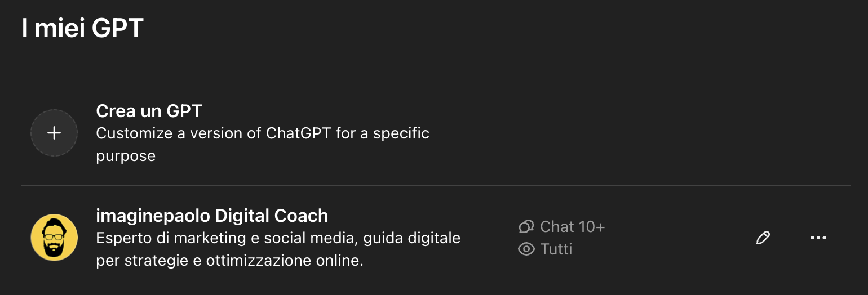Click the plus icon to create a GPT
868x295 pixels.
pyautogui.click(x=54, y=133)
